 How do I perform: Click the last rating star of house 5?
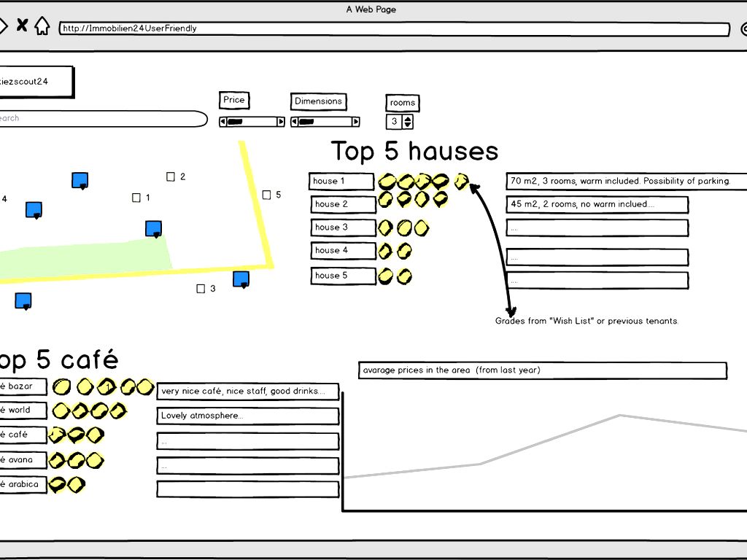pos(404,276)
